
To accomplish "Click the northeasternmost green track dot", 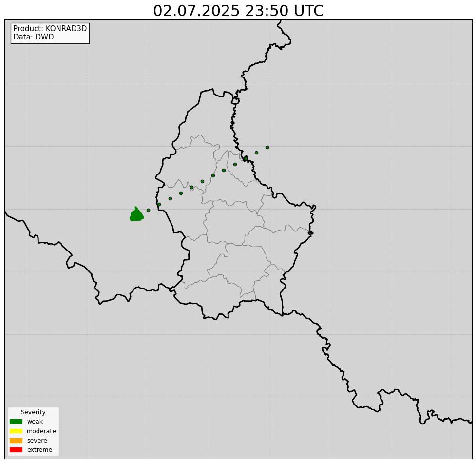I will [x=267, y=147].
